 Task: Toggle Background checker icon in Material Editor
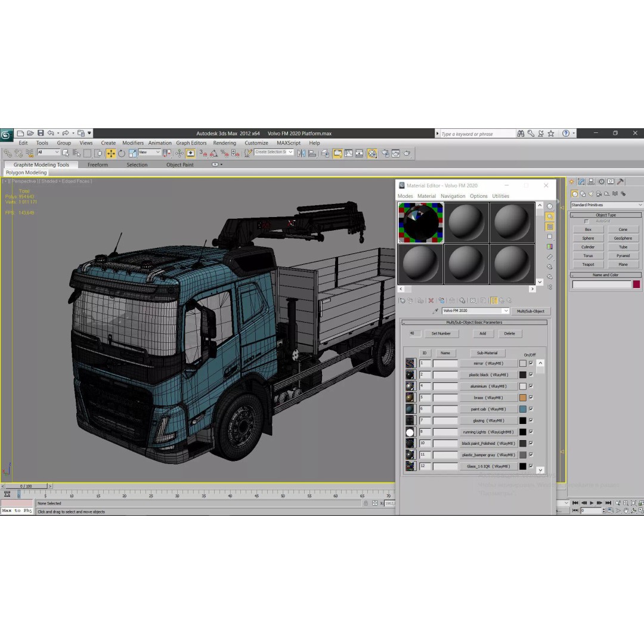(x=550, y=227)
